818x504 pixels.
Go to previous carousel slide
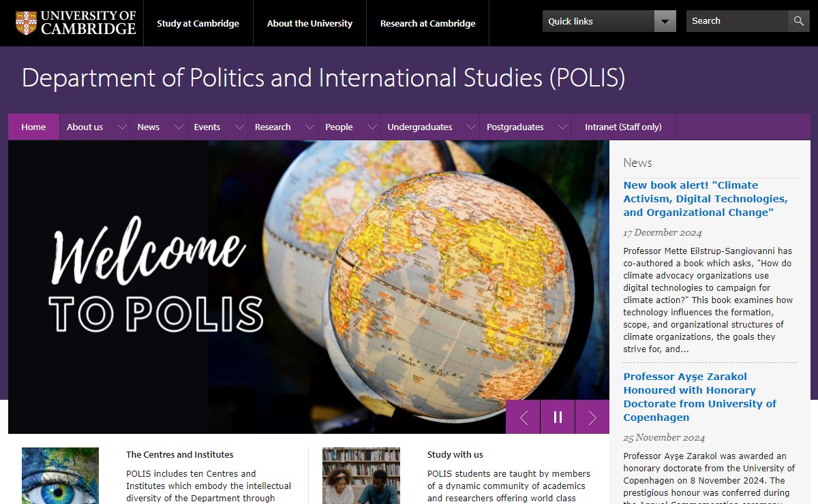coord(523,417)
